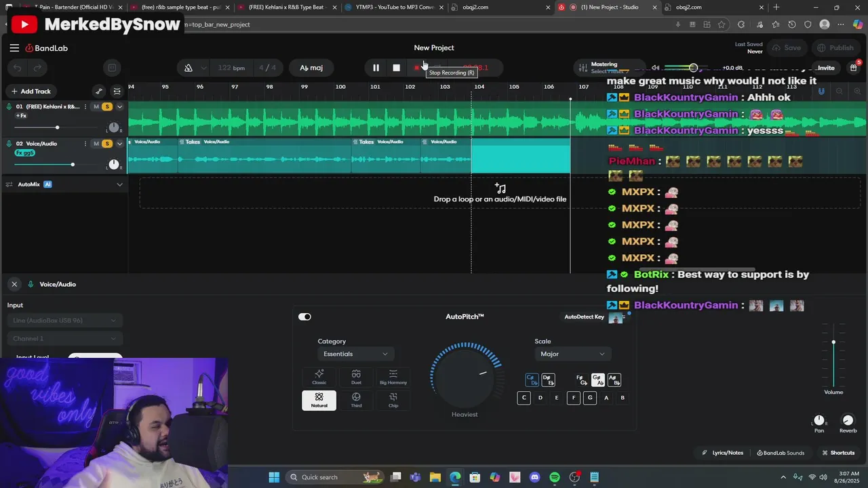
Task: Toggle the metronome icon
Action: pyautogui.click(x=189, y=68)
